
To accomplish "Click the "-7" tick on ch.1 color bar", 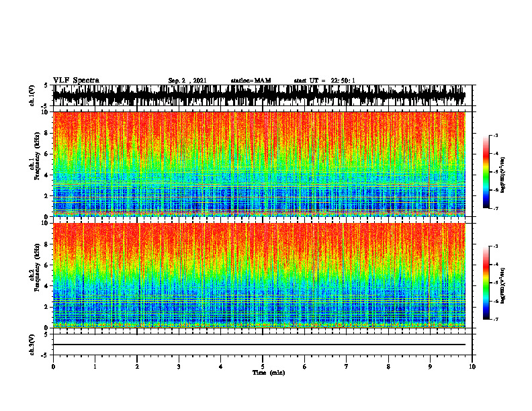I will 496,208.
